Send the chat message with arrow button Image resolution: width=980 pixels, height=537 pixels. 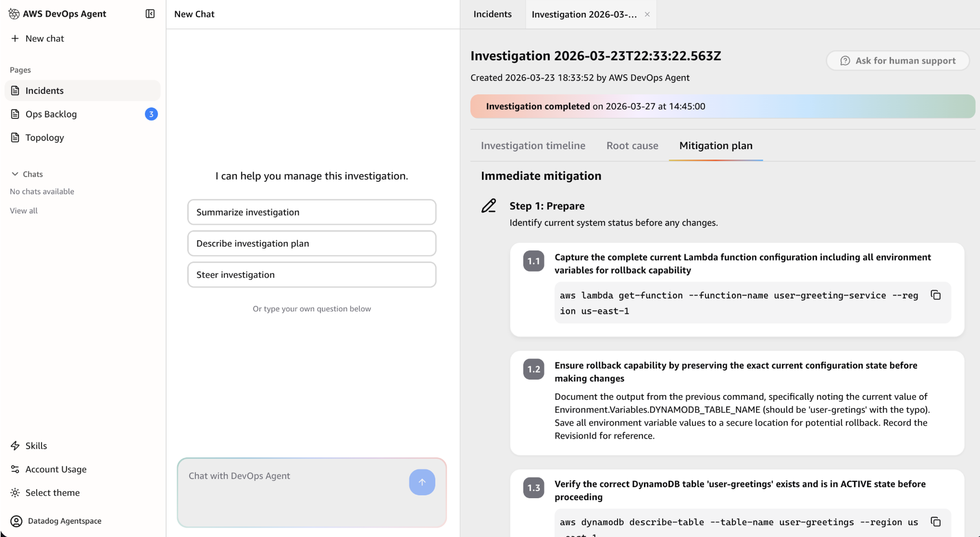pos(422,482)
